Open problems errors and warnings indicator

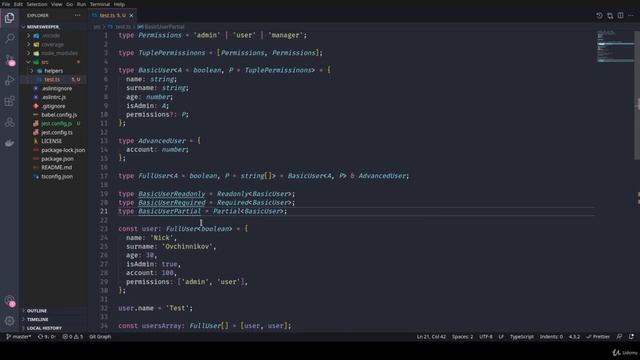tap(73, 337)
